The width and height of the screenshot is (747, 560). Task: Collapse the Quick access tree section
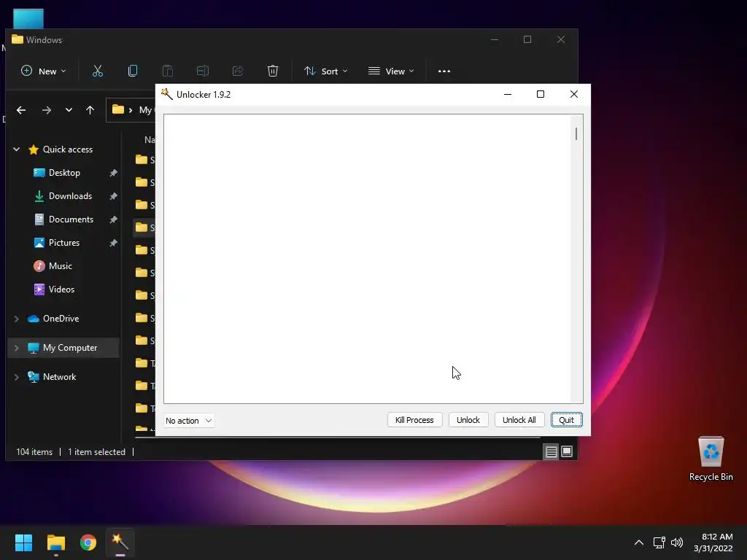16,149
